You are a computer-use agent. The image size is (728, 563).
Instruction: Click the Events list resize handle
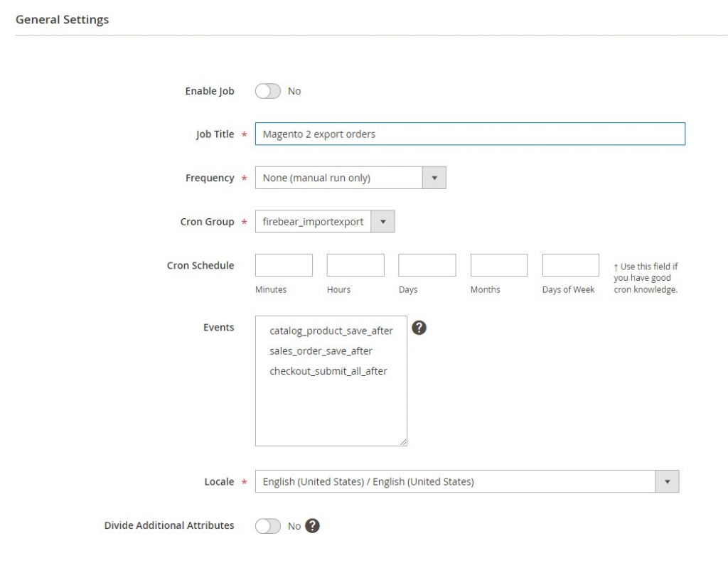(403, 442)
